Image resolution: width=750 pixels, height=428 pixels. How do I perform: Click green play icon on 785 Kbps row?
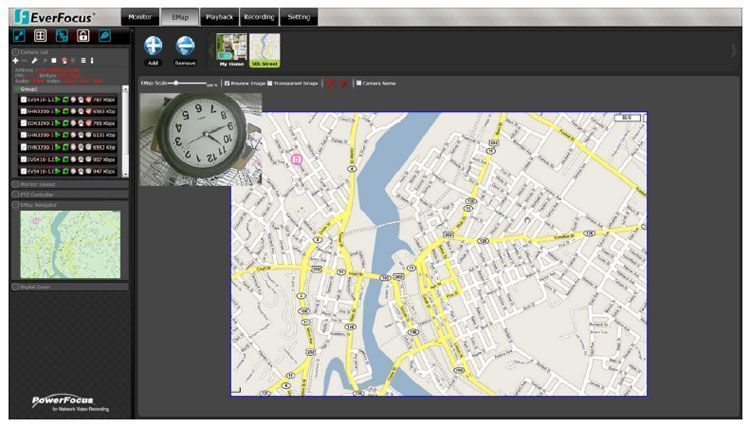coord(58,123)
